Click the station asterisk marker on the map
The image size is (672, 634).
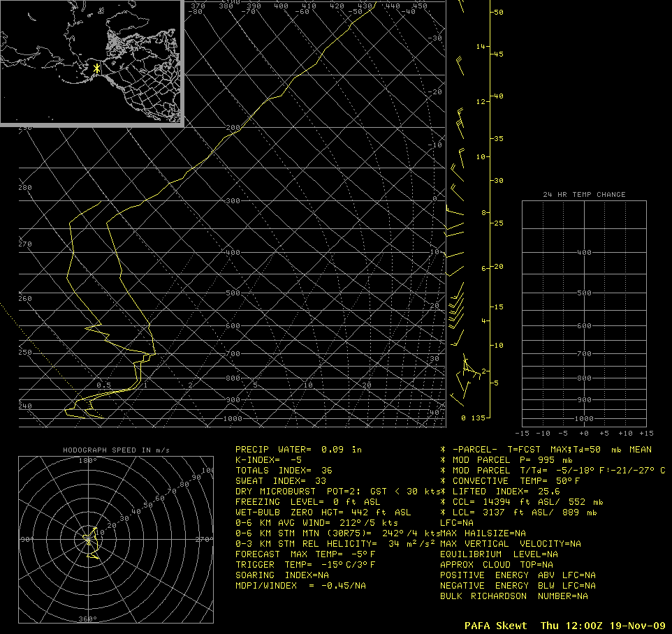click(97, 68)
